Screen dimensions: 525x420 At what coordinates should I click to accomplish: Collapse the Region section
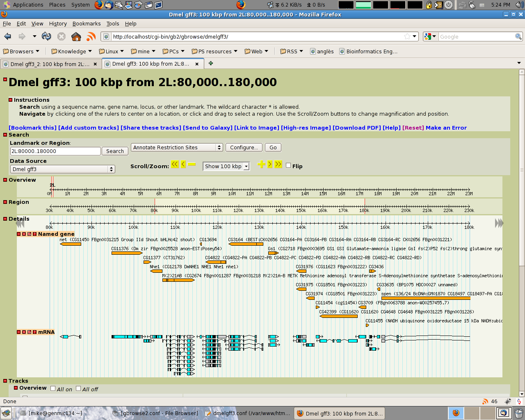pyautogui.click(x=5, y=202)
